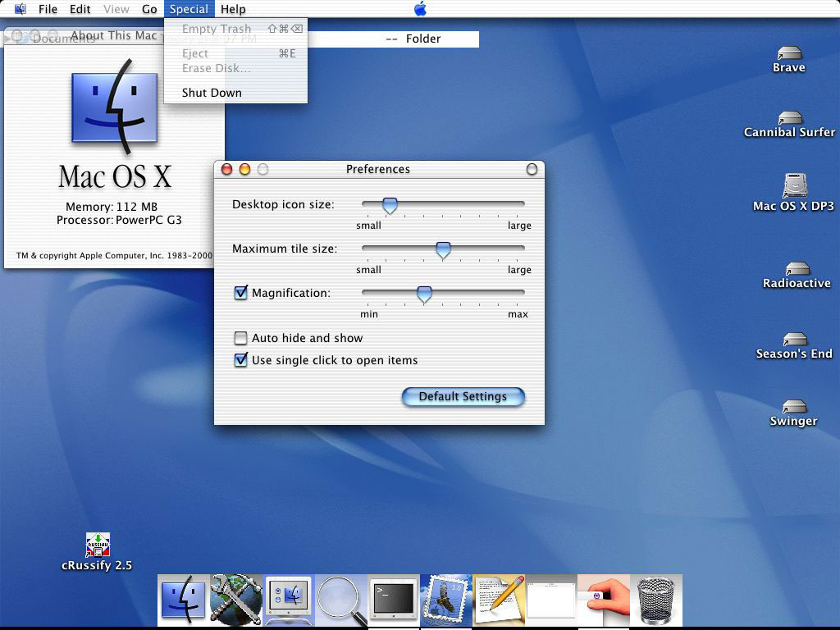Click the "Processor: PowerPC G3" text

(x=119, y=220)
